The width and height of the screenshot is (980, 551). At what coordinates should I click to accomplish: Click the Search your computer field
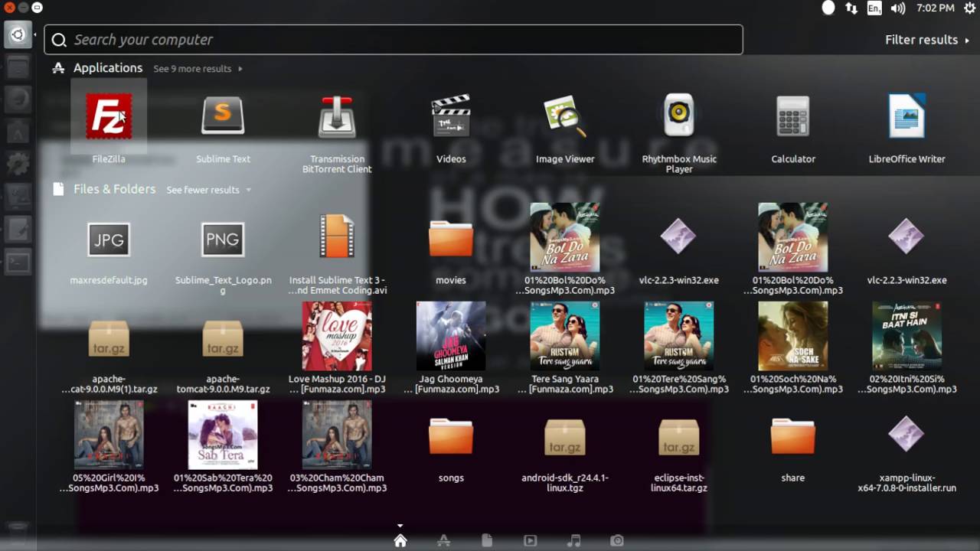pos(394,40)
